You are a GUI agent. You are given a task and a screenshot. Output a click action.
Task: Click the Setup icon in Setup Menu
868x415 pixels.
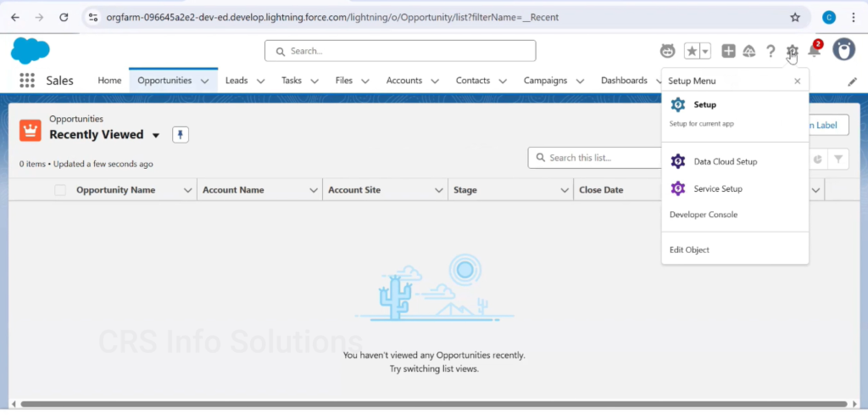click(677, 104)
